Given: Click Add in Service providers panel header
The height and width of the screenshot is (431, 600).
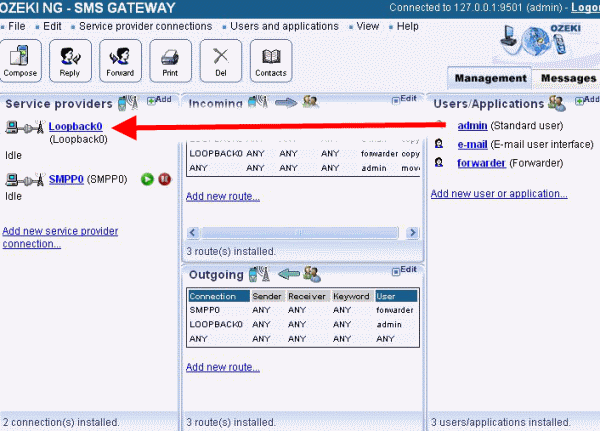Looking at the screenshot, I should click(160, 100).
